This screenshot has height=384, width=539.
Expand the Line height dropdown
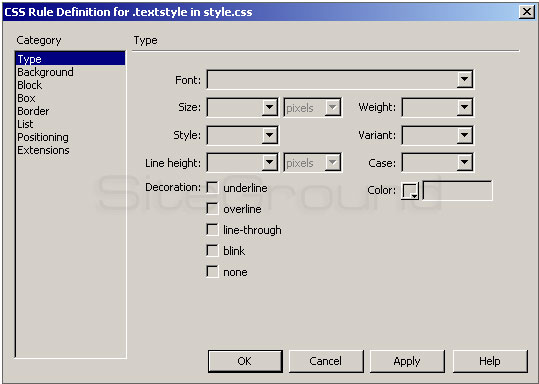(270, 163)
